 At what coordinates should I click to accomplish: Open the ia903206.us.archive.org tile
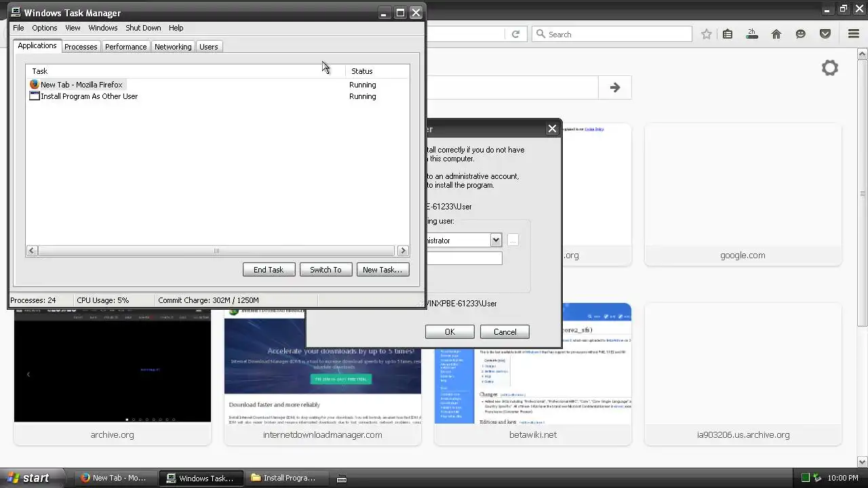[743, 374]
